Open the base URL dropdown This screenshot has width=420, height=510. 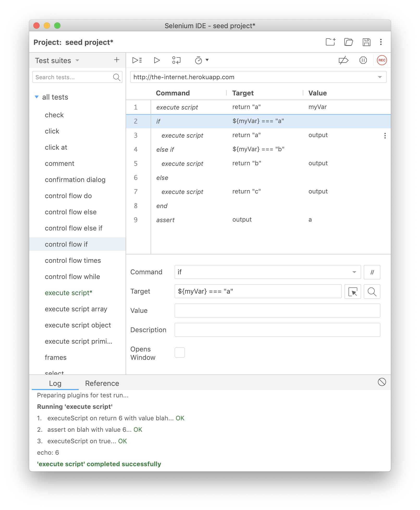[x=380, y=77]
